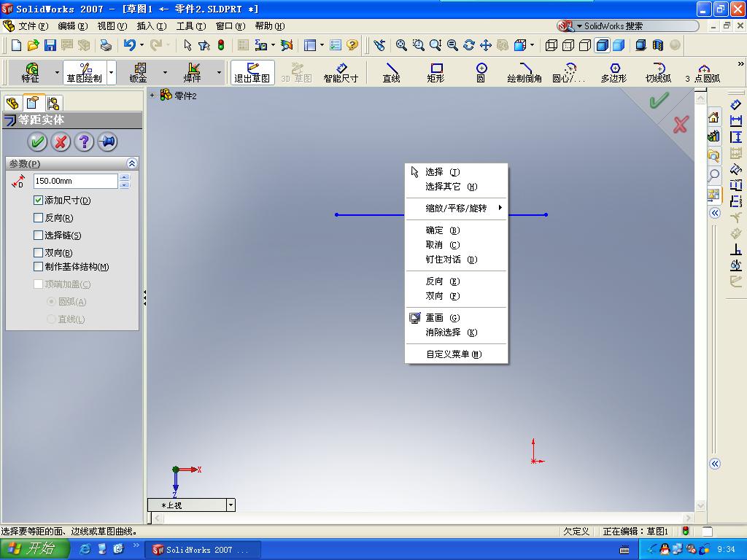Click the Section View icon
Viewport: 747px width, 560px height.
click(x=658, y=45)
